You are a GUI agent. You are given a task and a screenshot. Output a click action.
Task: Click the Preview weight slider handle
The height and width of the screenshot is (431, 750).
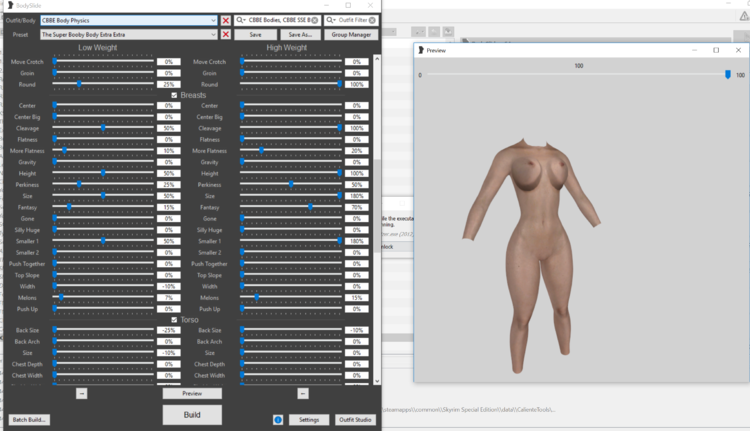[728, 75]
